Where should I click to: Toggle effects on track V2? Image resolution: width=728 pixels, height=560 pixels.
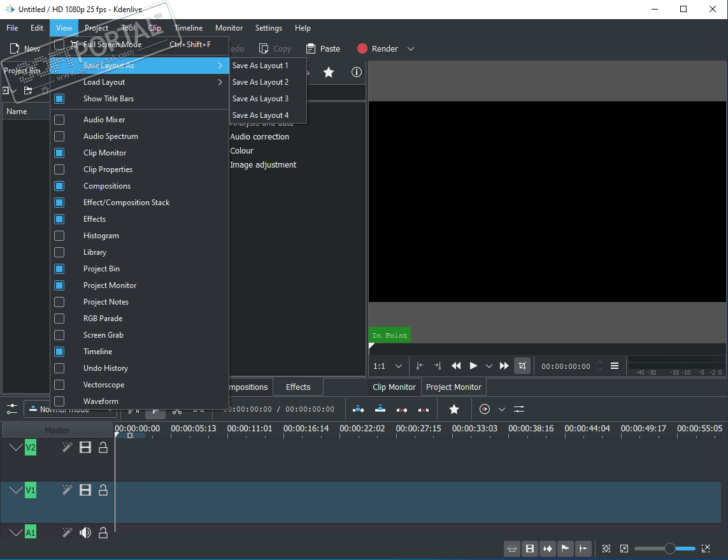pos(68,447)
